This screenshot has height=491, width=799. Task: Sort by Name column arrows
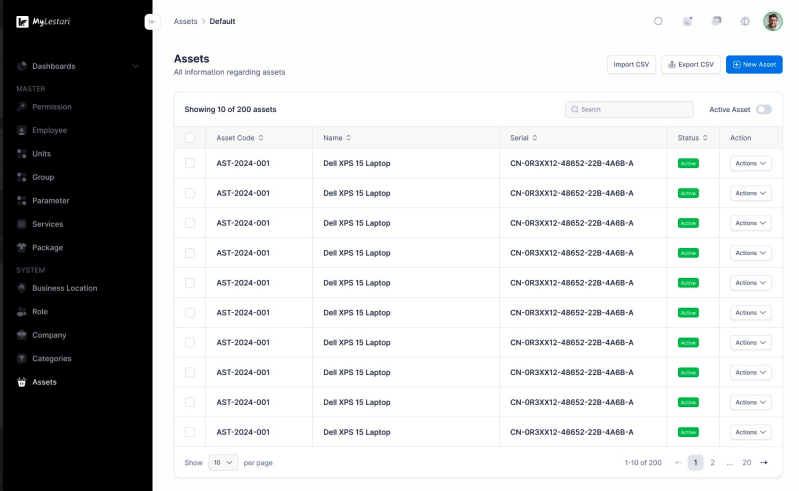[x=349, y=138]
